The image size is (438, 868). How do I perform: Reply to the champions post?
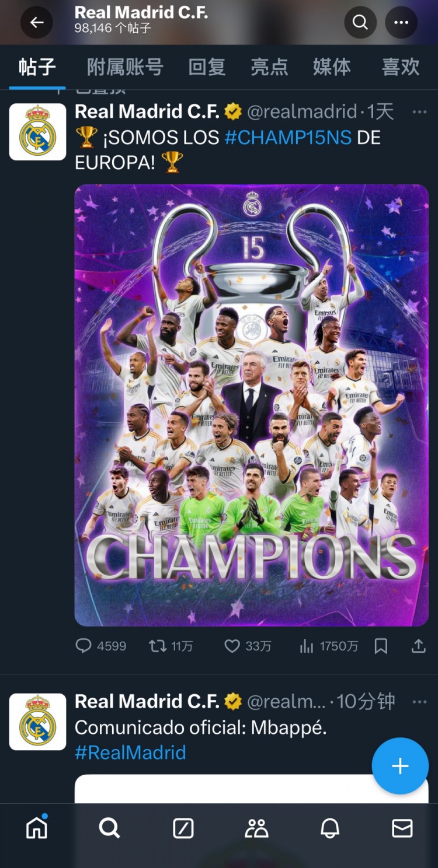coord(84,646)
